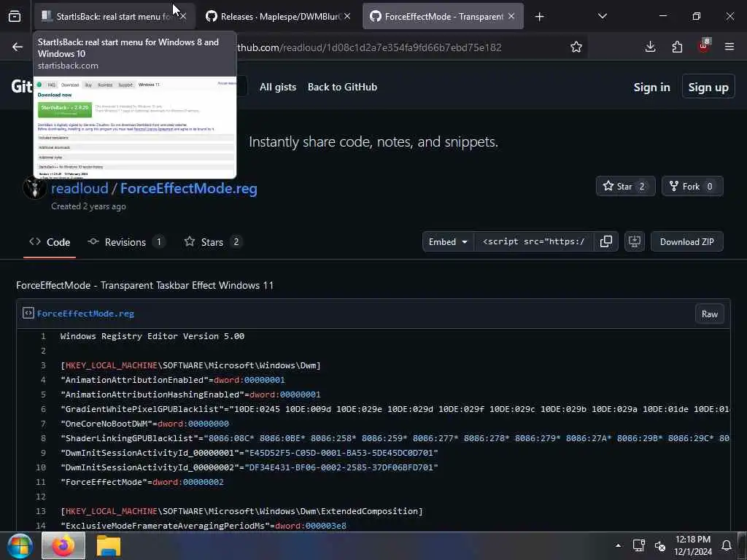Click "OneCoreNoBootDWM" code line
This screenshot has width=747, height=560.
click(145, 424)
